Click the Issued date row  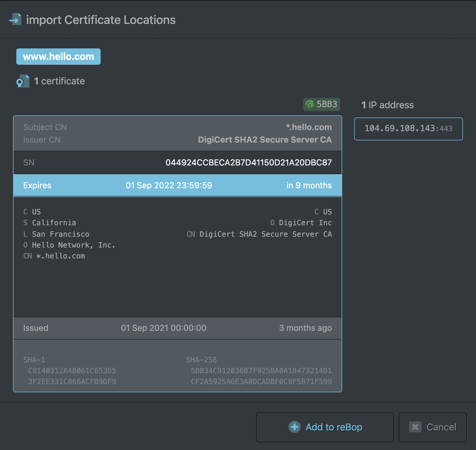point(177,328)
